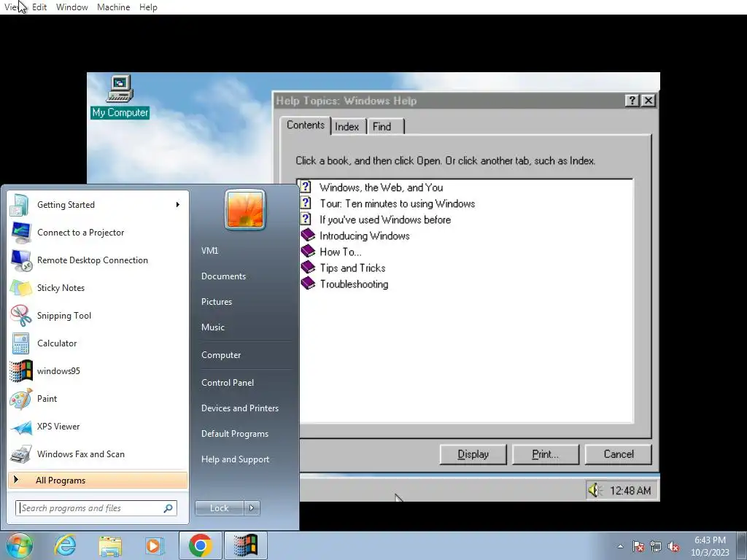
Task: Open Pictures from Start menu
Action: (217, 302)
